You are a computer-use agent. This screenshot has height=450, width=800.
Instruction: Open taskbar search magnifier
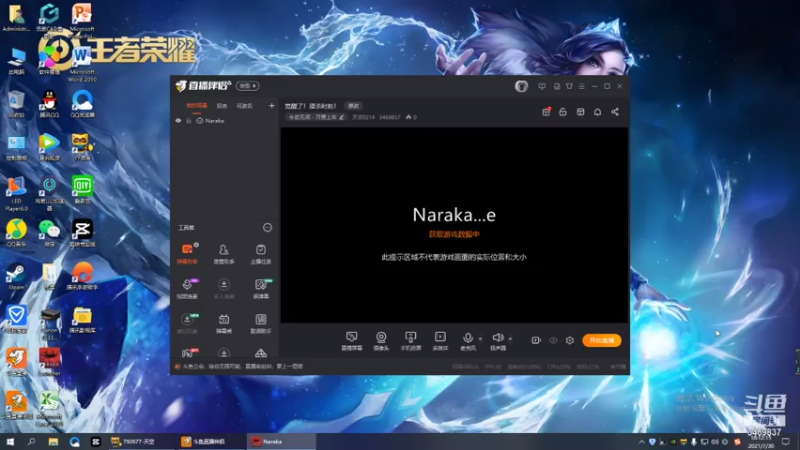coord(31,441)
